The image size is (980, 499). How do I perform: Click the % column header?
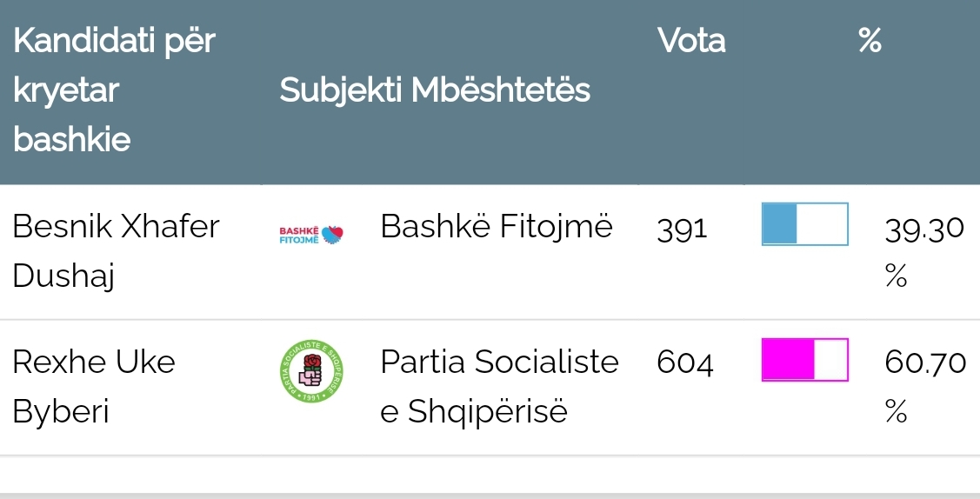pos(870,41)
